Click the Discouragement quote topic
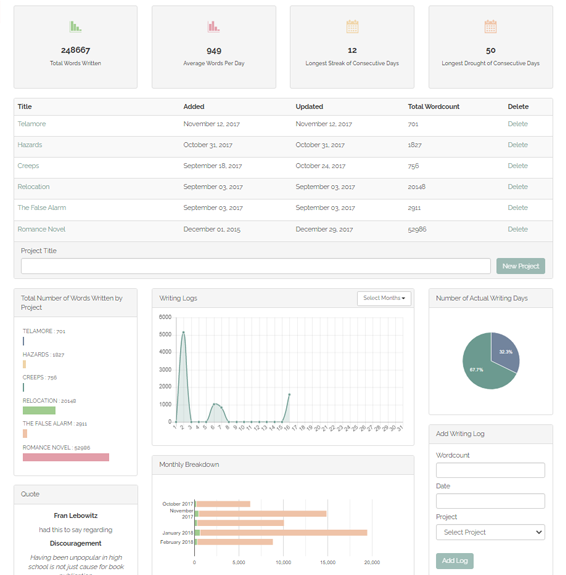 point(76,543)
